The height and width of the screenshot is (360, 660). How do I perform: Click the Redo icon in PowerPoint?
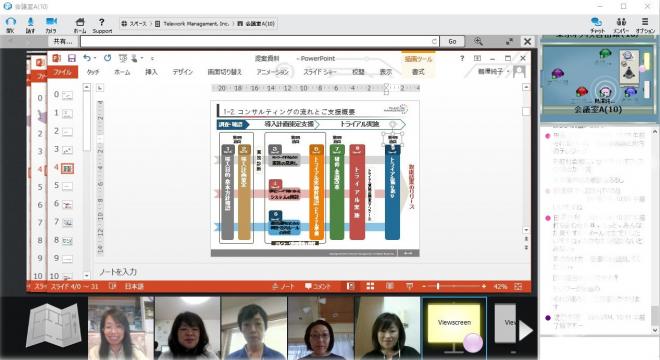pos(107,58)
